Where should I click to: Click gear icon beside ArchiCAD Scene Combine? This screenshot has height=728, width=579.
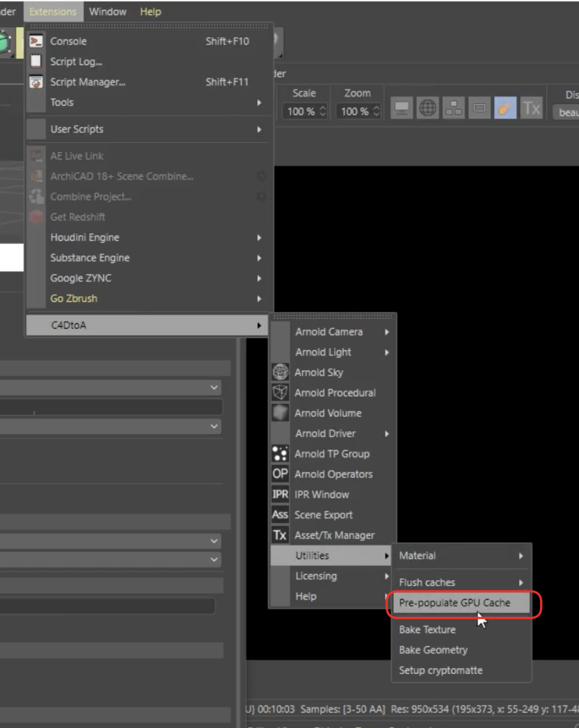[262, 176]
